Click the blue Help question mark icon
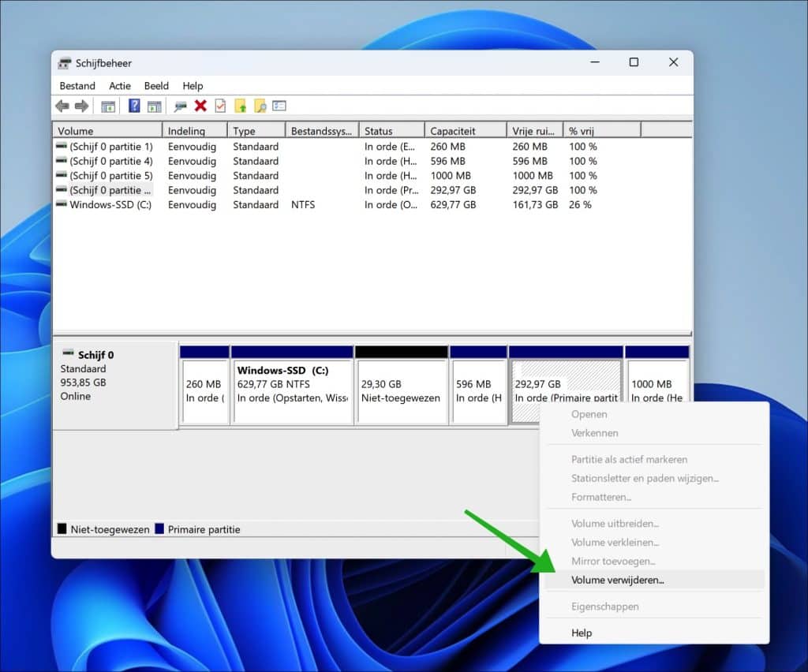Viewport: 808px width, 672px height. tap(134, 106)
